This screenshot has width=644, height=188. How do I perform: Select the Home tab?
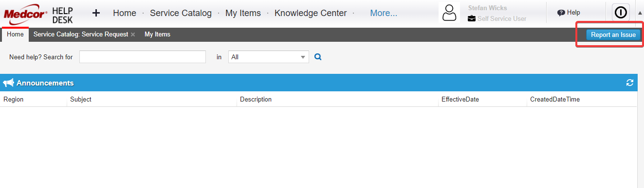pos(15,34)
